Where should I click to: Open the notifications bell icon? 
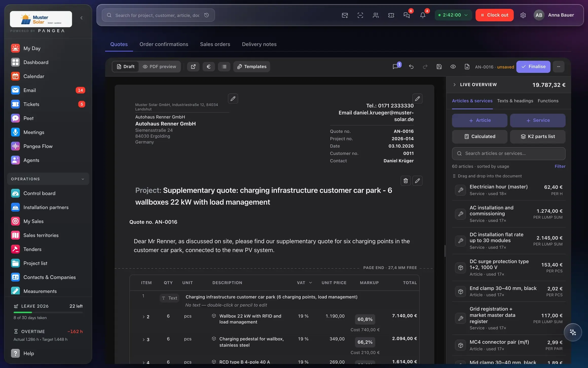click(423, 15)
